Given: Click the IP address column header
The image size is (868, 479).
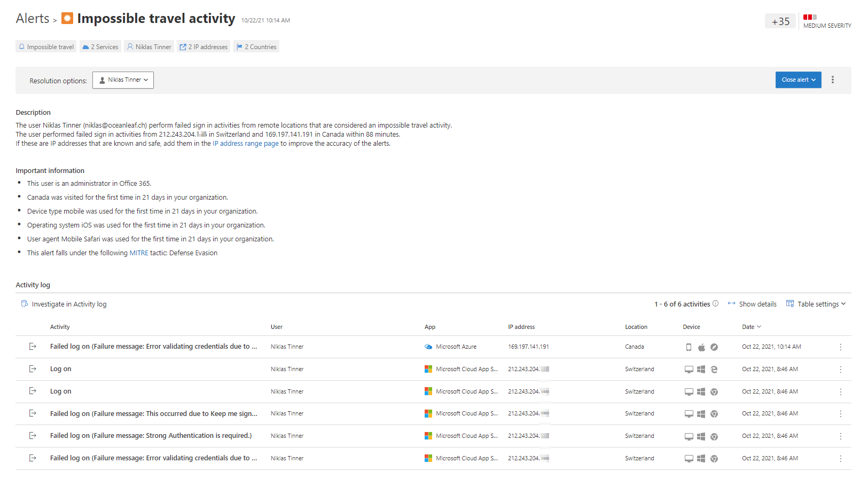Looking at the screenshot, I should tap(521, 327).
